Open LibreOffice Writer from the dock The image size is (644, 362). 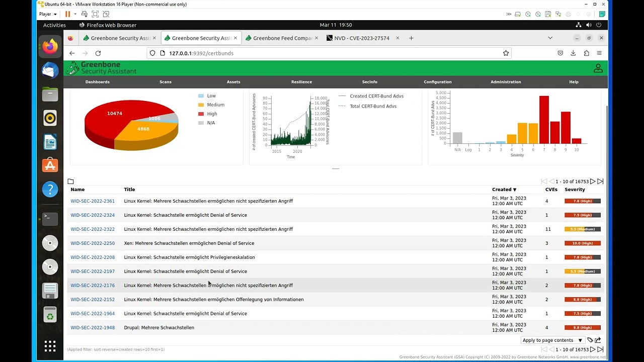(x=50, y=142)
